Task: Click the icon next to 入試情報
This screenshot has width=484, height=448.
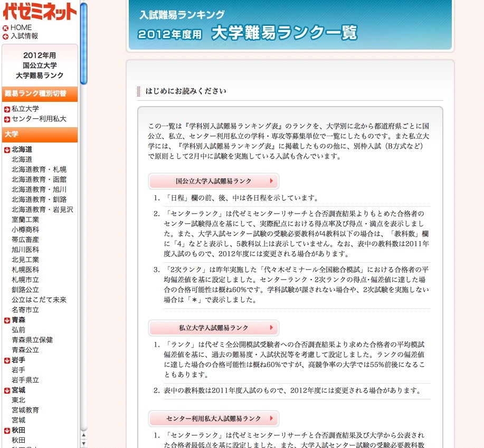Action: click(x=5, y=36)
